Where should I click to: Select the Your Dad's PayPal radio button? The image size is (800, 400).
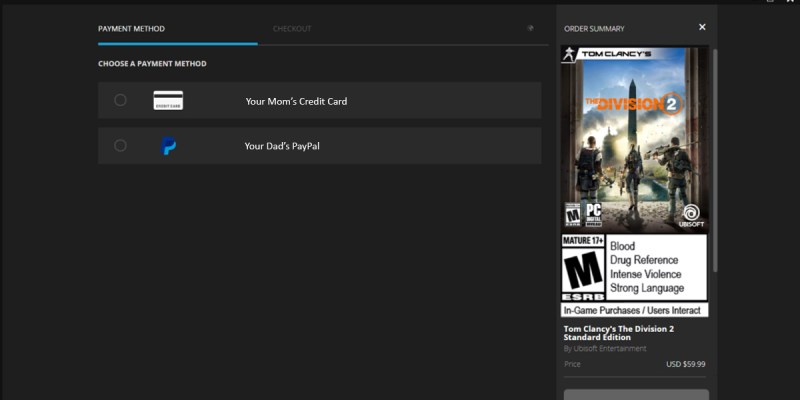coord(121,145)
